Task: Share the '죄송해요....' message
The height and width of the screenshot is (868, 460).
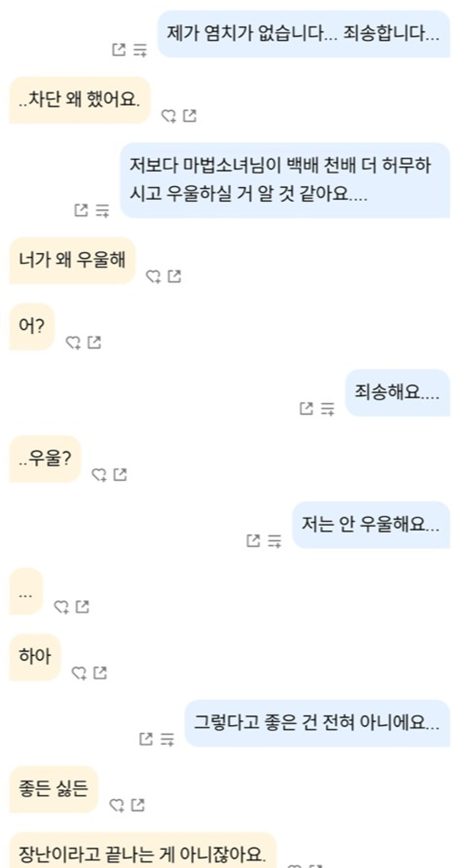Action: [x=306, y=408]
